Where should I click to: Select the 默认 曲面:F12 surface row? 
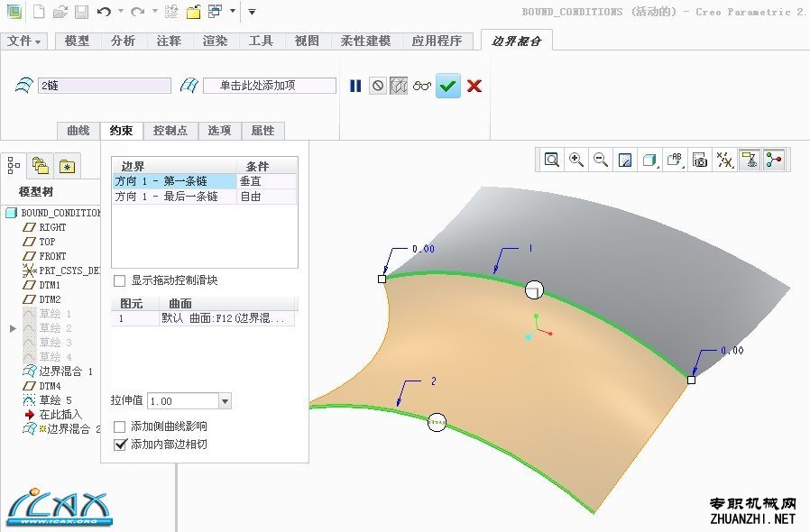coord(203,318)
